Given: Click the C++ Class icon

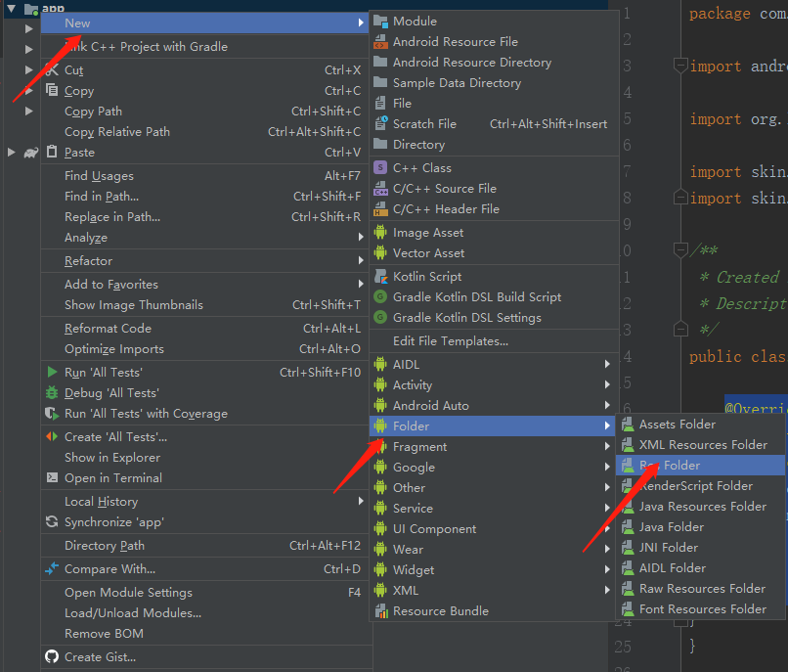Looking at the screenshot, I should (380, 167).
